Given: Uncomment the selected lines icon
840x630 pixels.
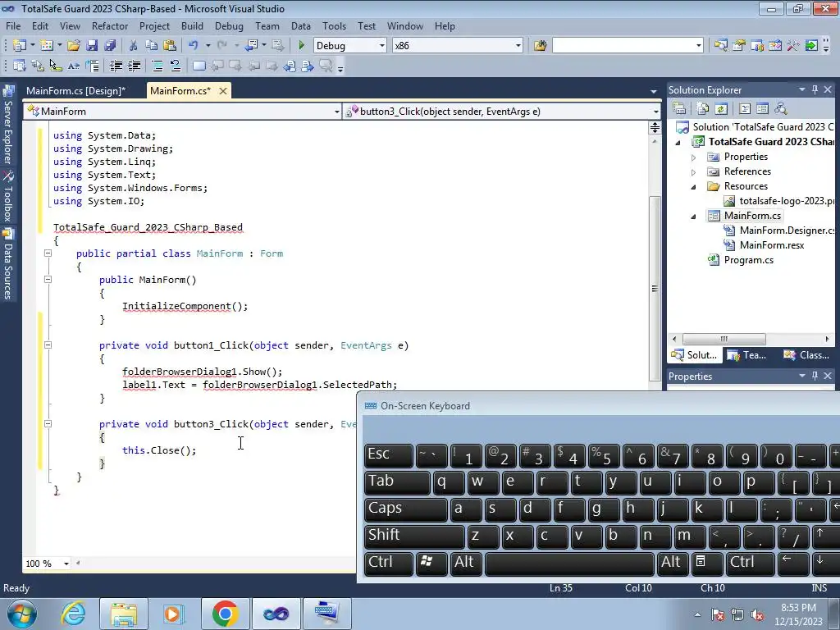Looking at the screenshot, I should tap(176, 66).
